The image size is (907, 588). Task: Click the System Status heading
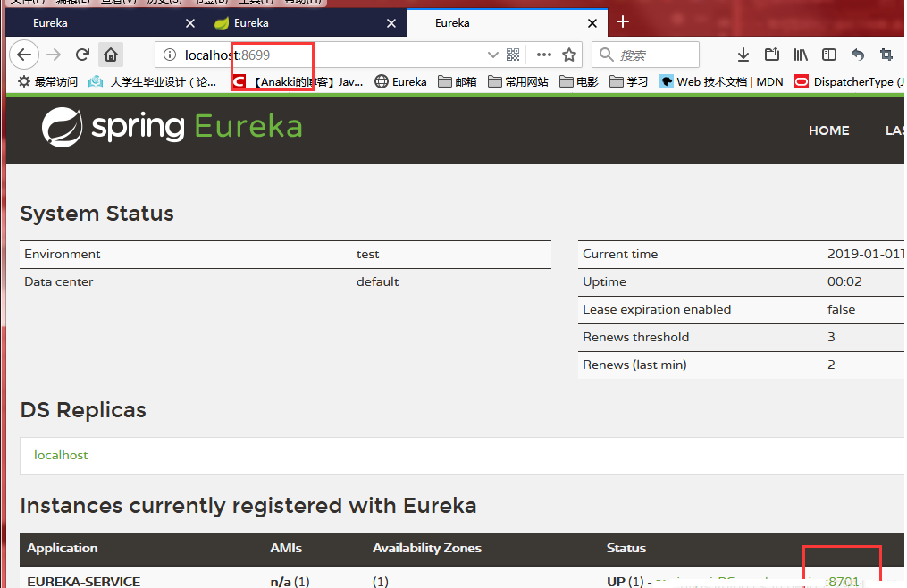point(97,214)
